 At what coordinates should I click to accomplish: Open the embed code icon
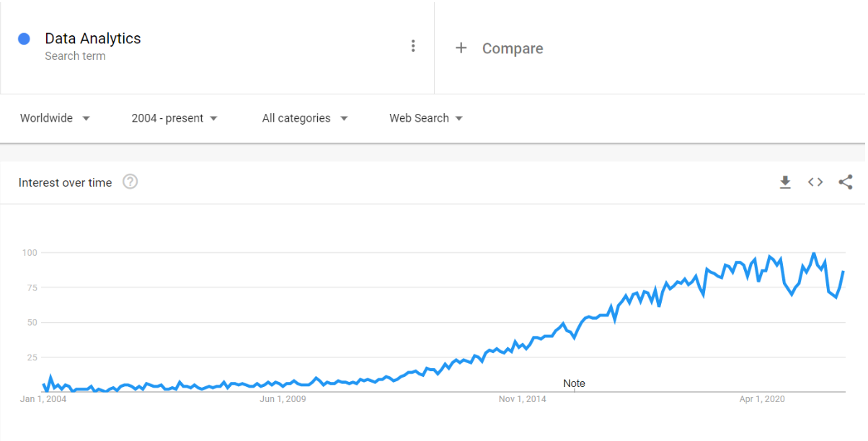coord(815,182)
